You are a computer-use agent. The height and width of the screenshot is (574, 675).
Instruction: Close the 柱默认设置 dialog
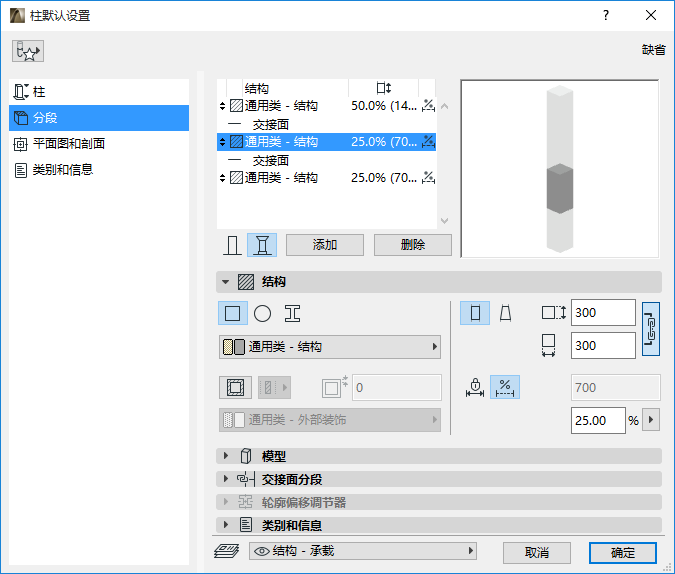651,16
